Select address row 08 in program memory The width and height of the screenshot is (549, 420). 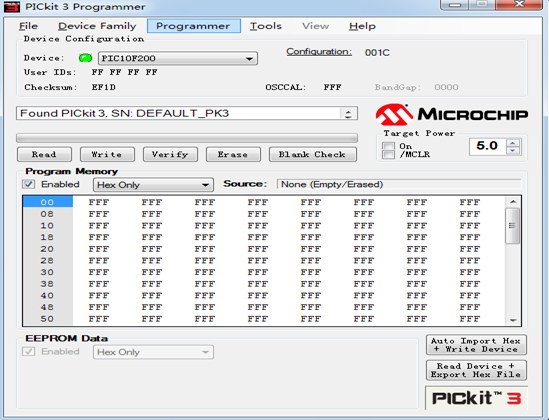pos(47,214)
